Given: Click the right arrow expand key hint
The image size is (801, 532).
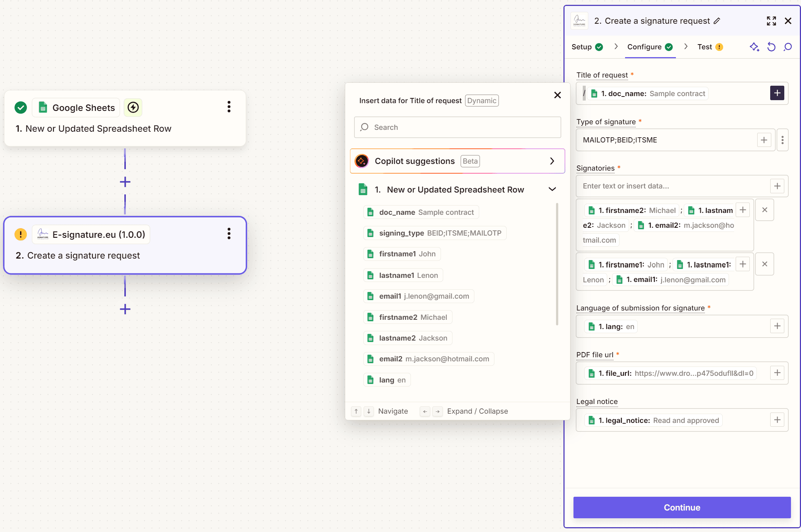Looking at the screenshot, I should 438,411.
